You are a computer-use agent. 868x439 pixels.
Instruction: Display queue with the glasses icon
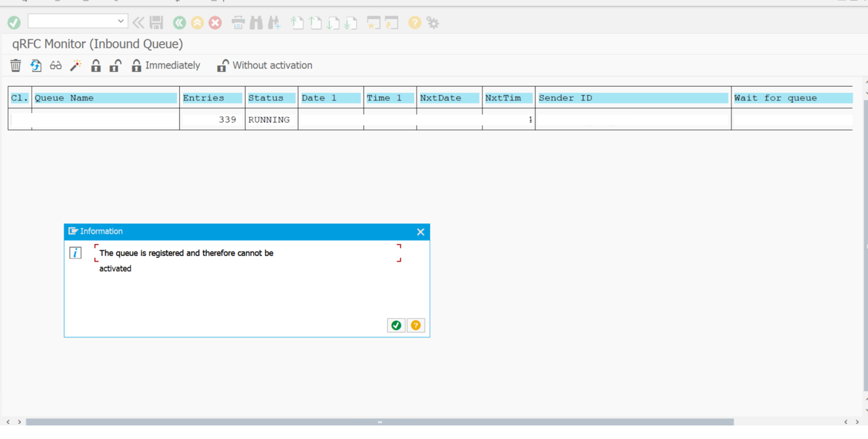56,66
